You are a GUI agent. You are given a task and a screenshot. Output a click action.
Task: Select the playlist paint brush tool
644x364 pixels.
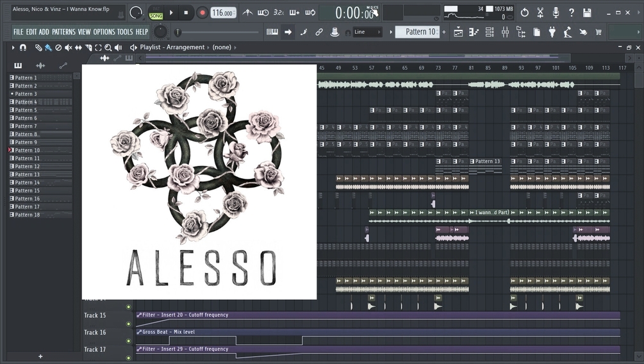49,47
